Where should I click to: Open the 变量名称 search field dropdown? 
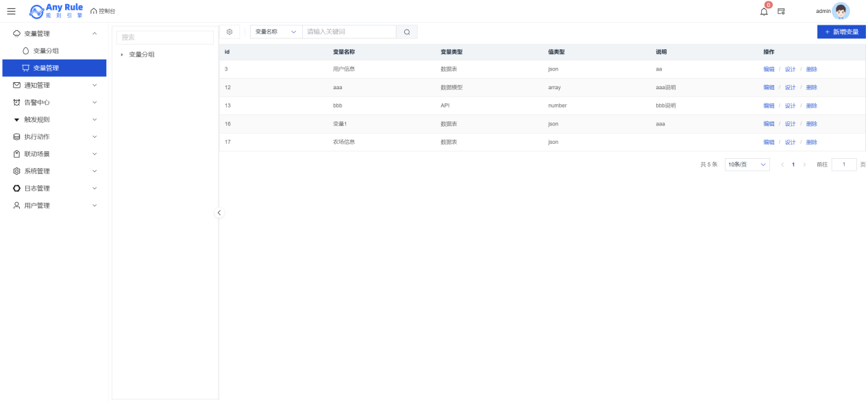pyautogui.click(x=276, y=32)
